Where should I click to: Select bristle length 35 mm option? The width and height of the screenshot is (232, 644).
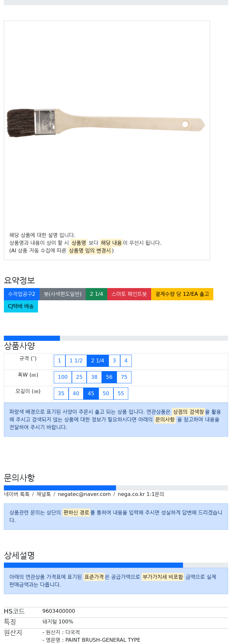(x=61, y=394)
